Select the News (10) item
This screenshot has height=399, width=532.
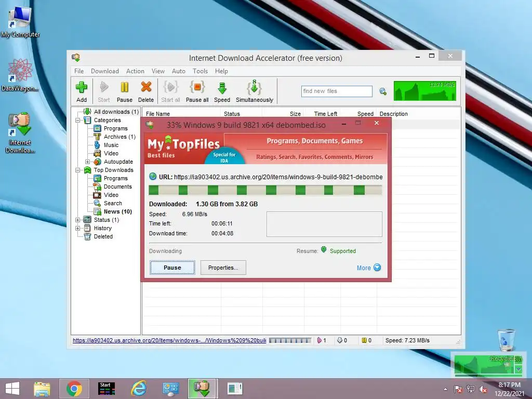(x=118, y=212)
